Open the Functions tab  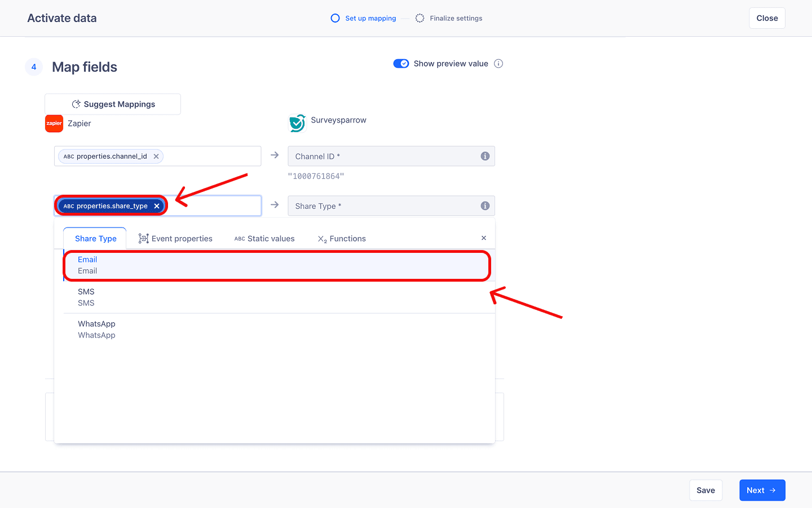342,239
